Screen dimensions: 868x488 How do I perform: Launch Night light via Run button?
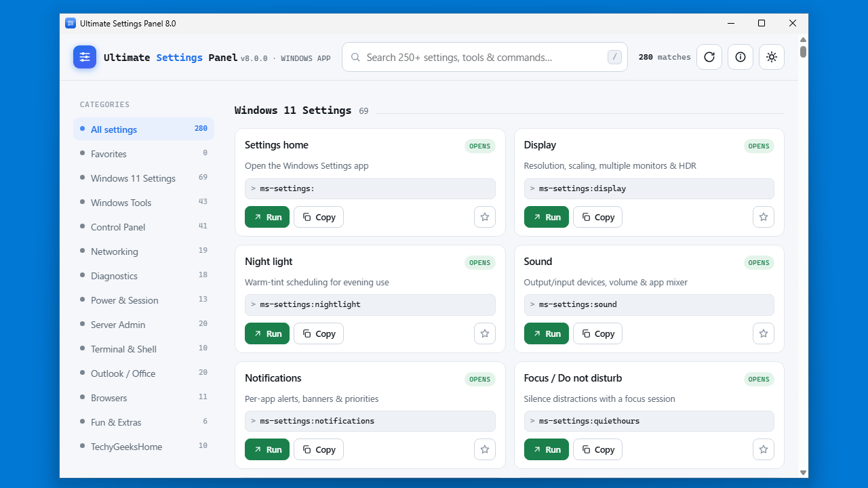pyautogui.click(x=267, y=333)
